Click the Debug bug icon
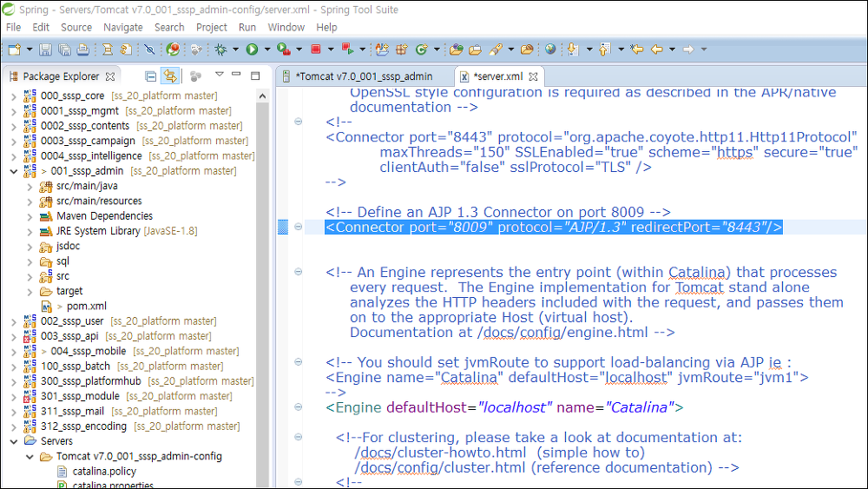868x489 pixels. 220,50
